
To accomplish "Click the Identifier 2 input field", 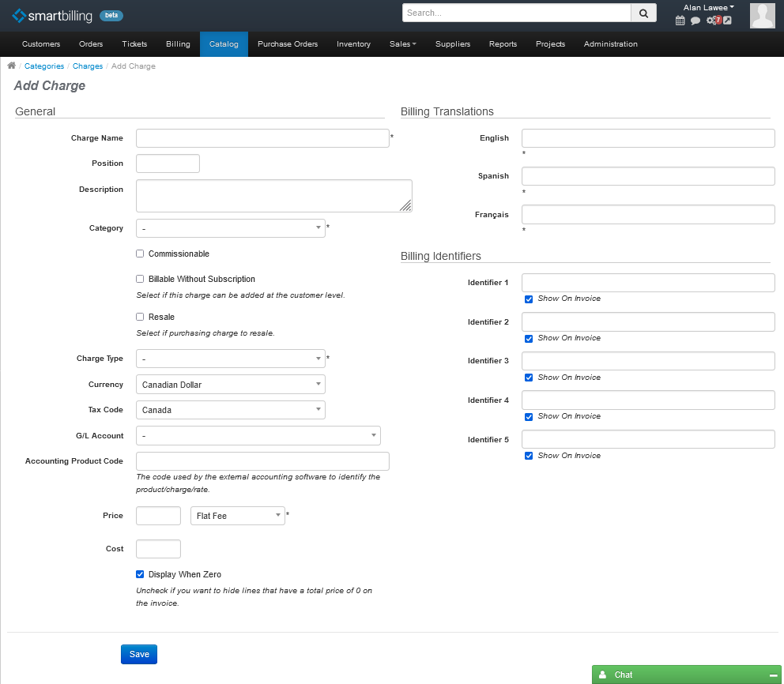I will click(x=648, y=321).
